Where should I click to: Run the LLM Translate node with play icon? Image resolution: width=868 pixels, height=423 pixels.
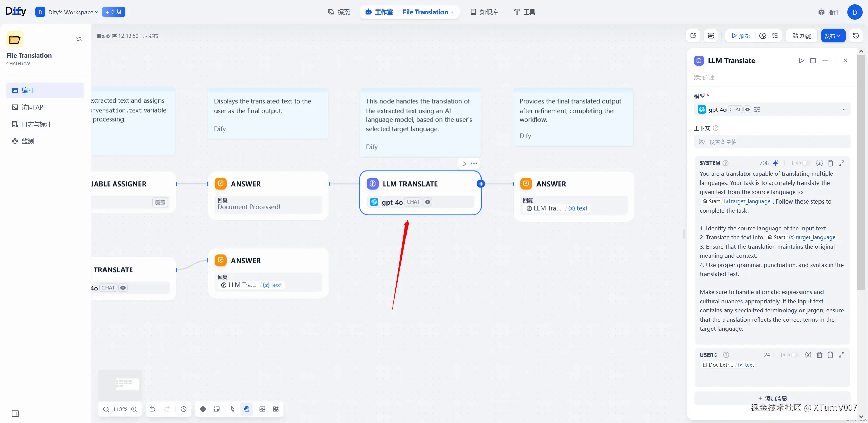pyautogui.click(x=801, y=61)
